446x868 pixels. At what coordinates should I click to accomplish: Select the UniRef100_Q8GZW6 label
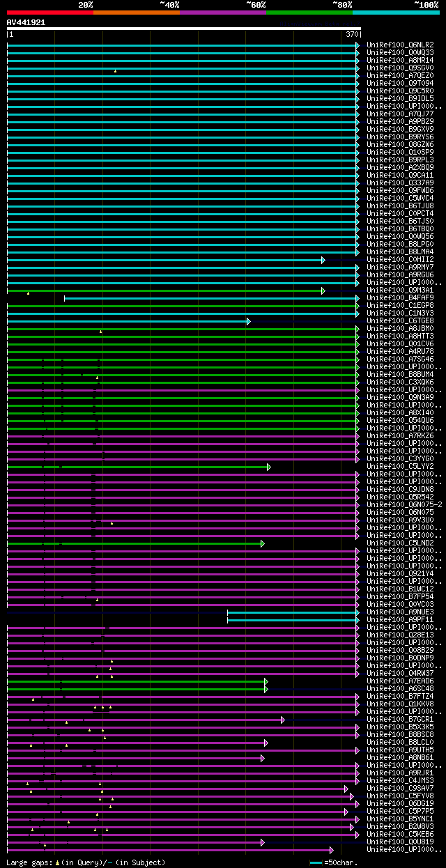coord(400,145)
